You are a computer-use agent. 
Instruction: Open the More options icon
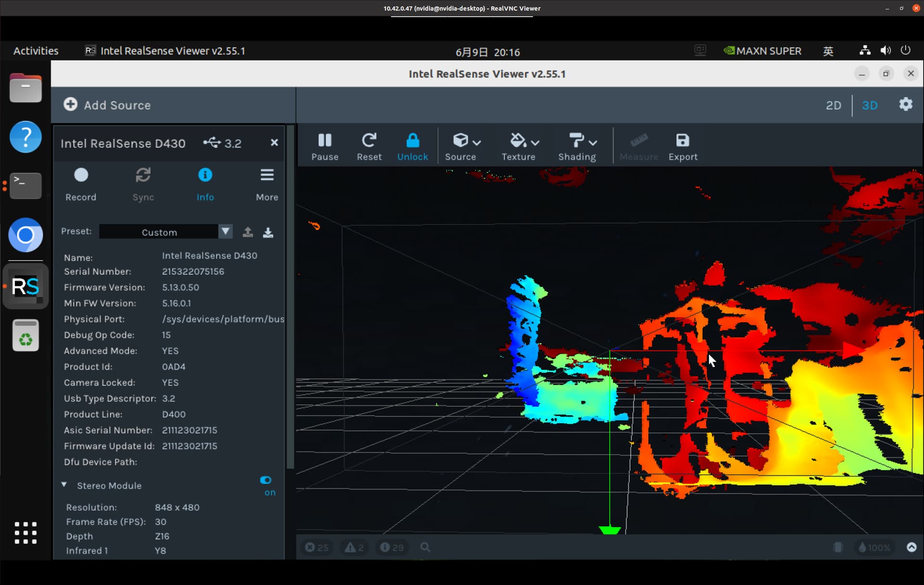(267, 175)
